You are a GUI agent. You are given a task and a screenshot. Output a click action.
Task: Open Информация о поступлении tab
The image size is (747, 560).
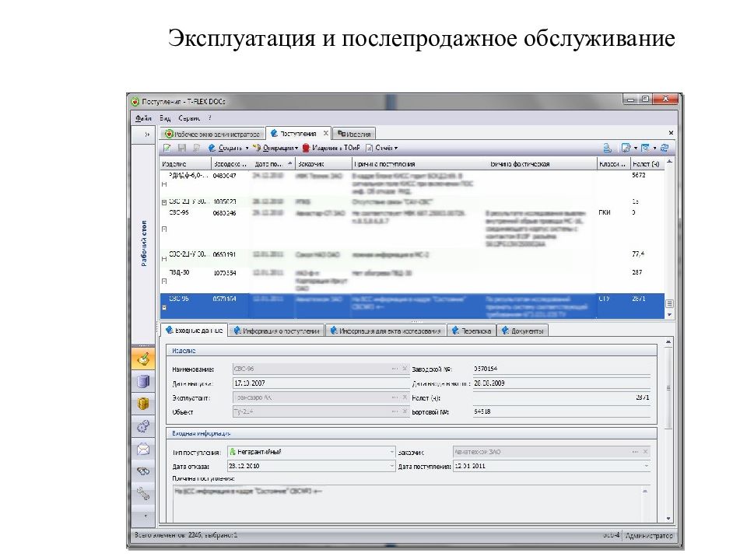[277, 331]
